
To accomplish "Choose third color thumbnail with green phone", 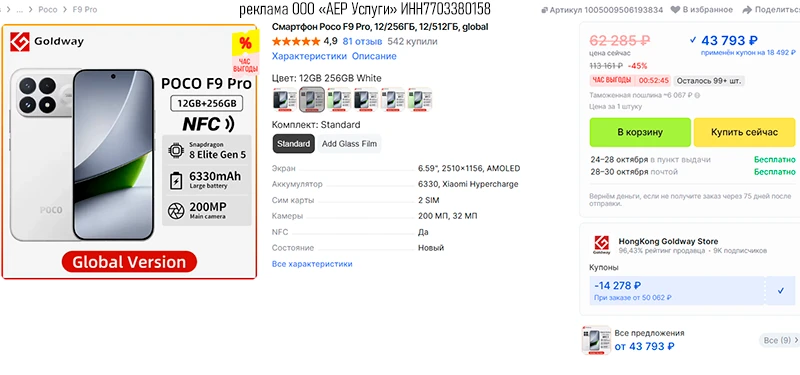I will pos(339,99).
